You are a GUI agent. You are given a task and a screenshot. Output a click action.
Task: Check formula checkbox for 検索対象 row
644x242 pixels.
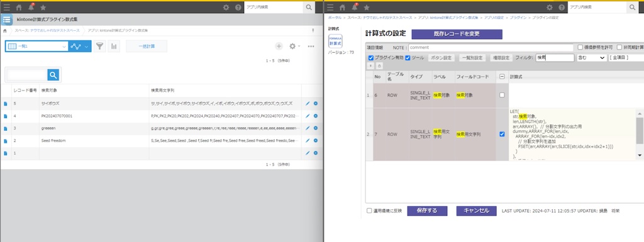[x=502, y=95]
